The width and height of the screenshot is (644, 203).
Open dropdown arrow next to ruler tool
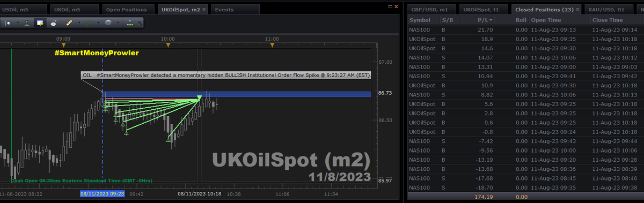pyautogui.click(x=79, y=23)
